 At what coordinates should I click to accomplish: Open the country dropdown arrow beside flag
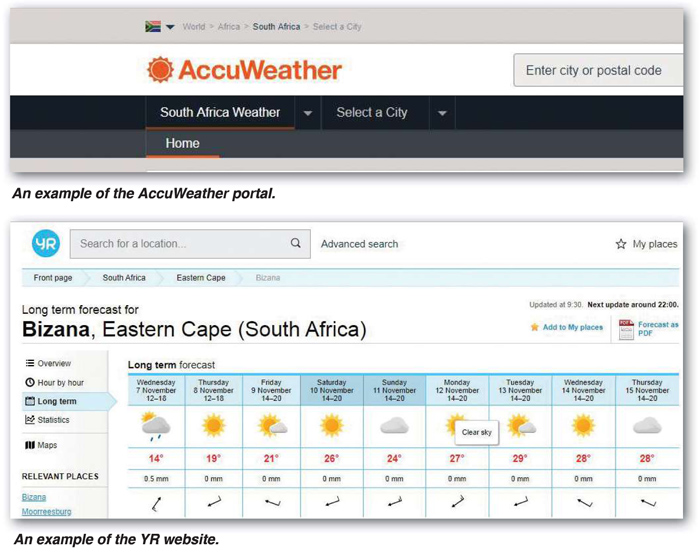[170, 27]
